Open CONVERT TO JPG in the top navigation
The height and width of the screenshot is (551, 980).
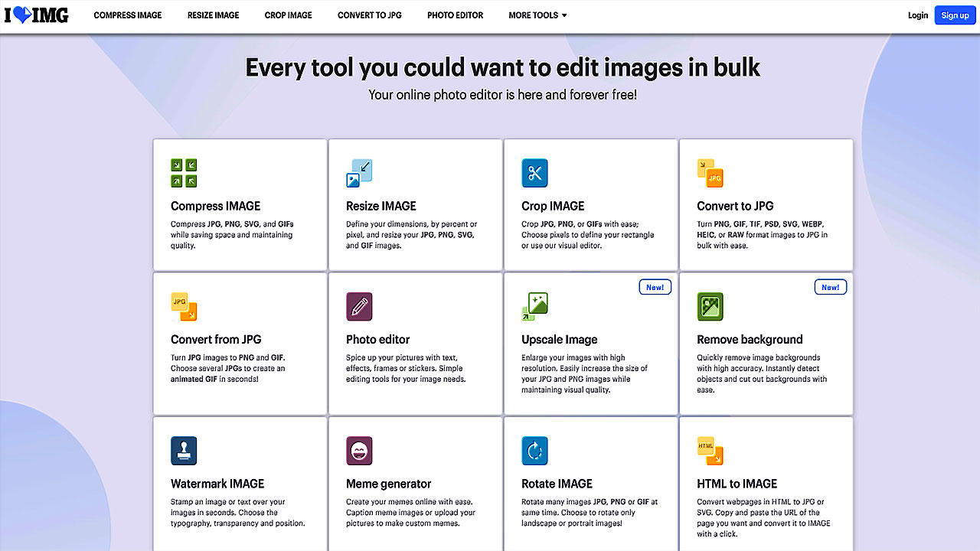(x=369, y=15)
